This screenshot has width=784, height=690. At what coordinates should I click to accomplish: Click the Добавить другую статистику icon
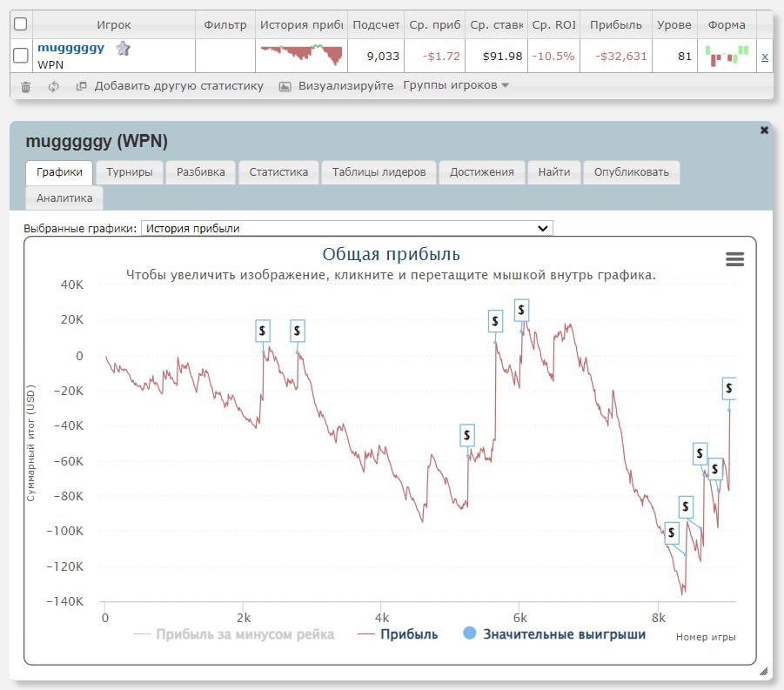tap(82, 86)
